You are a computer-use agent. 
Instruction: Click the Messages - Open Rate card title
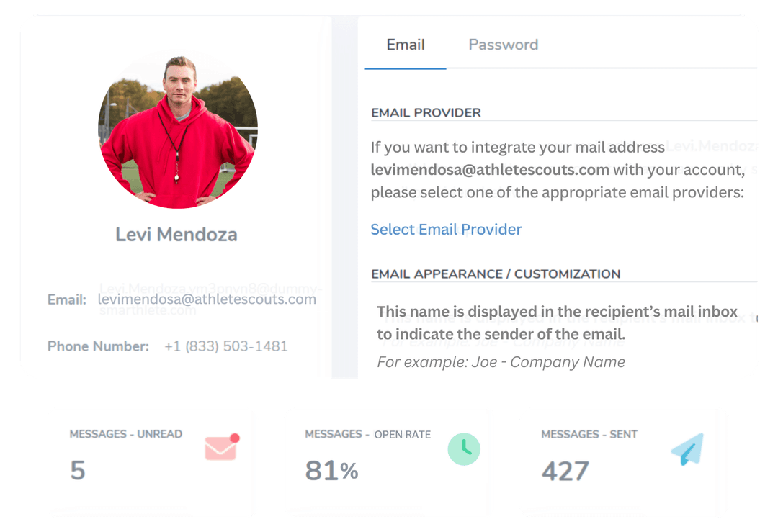pos(367,435)
